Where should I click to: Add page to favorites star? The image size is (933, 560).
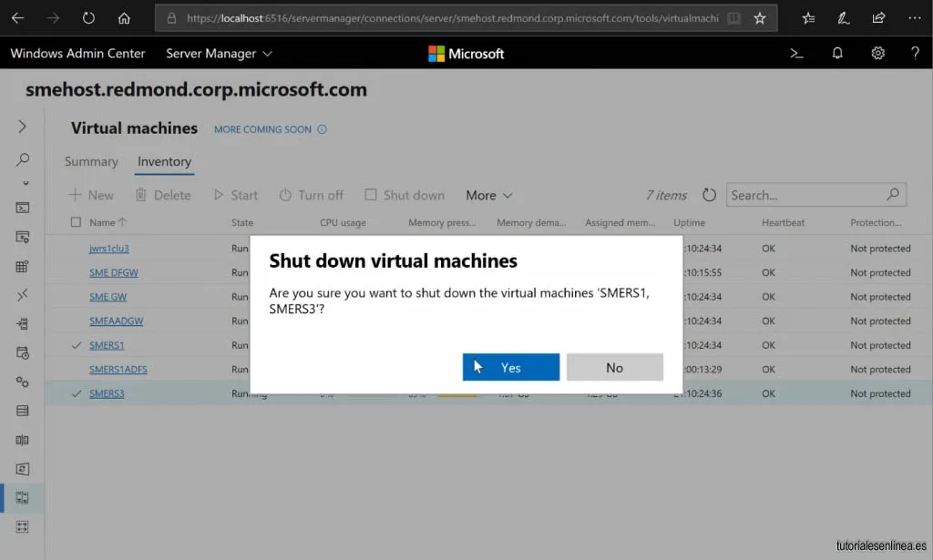click(760, 18)
